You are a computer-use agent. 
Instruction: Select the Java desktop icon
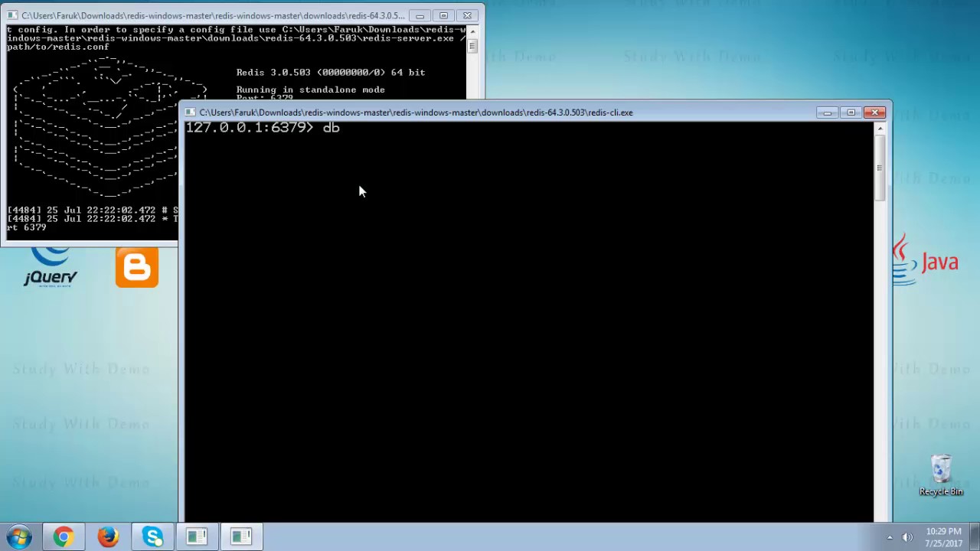(925, 260)
